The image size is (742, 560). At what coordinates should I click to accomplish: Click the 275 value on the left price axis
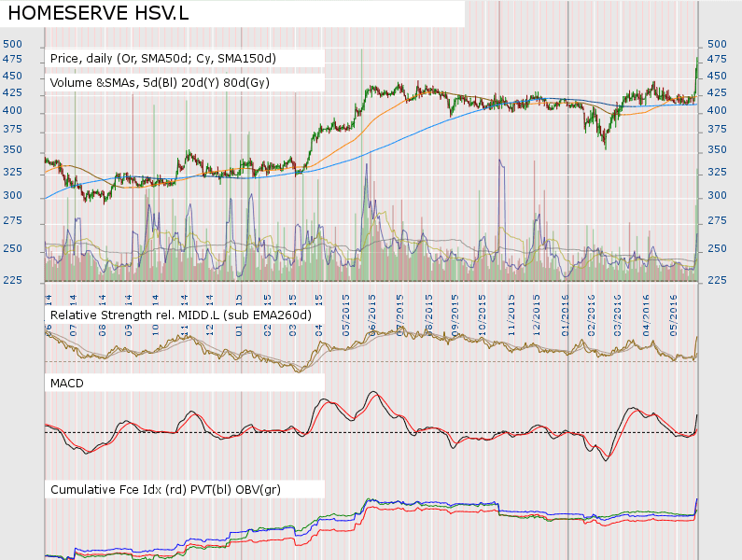(x=13, y=220)
